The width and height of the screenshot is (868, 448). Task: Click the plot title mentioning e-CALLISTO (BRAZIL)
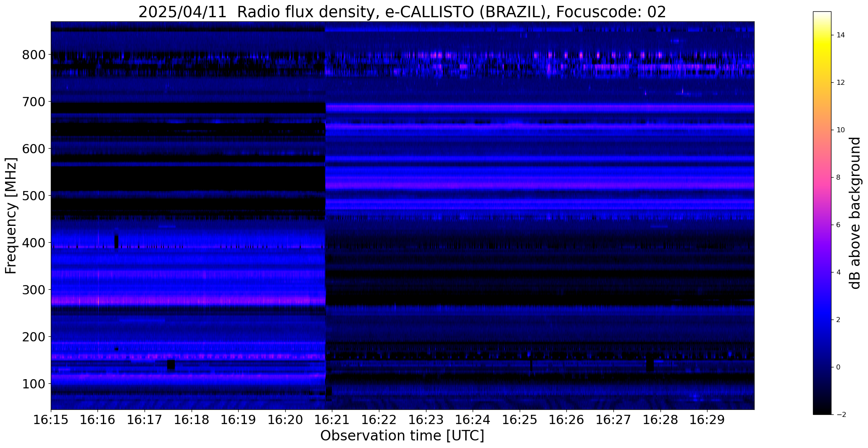pos(402,12)
